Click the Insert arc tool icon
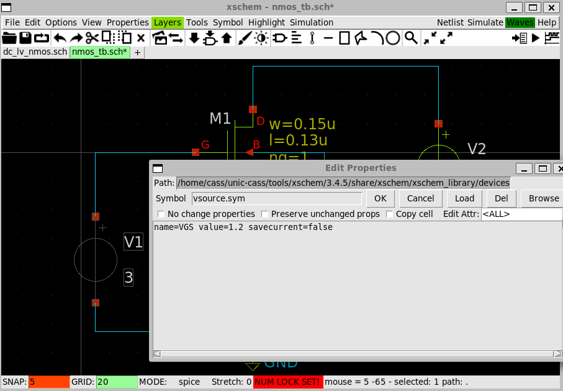The height and width of the screenshot is (391, 563). point(377,38)
